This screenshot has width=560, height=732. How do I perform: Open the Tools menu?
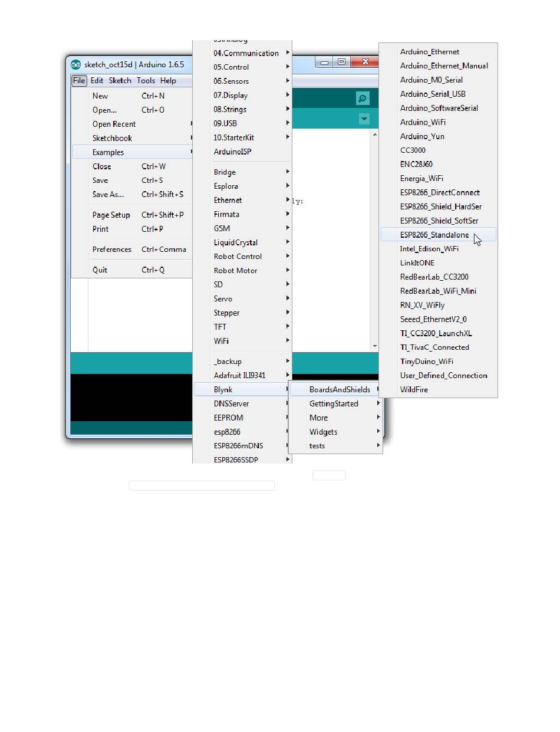[x=146, y=81]
